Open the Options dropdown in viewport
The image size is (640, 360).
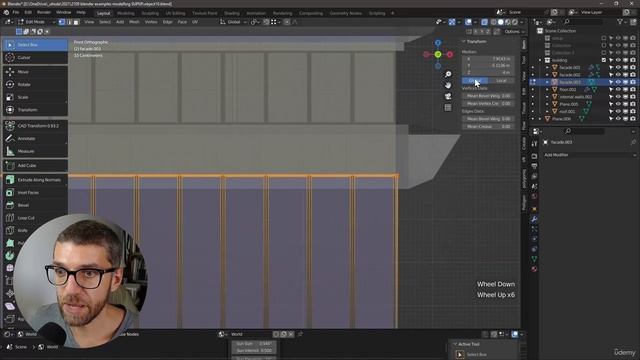click(x=514, y=31)
